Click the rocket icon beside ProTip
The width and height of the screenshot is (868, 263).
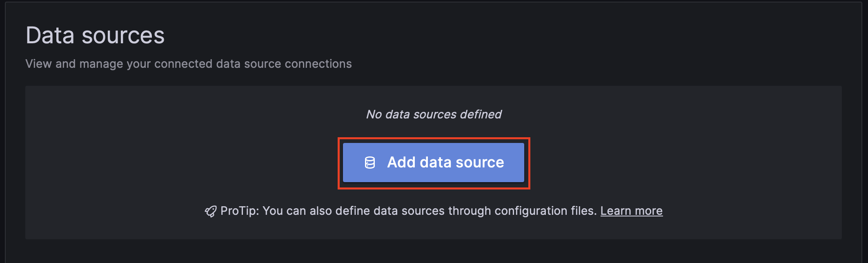tap(210, 211)
